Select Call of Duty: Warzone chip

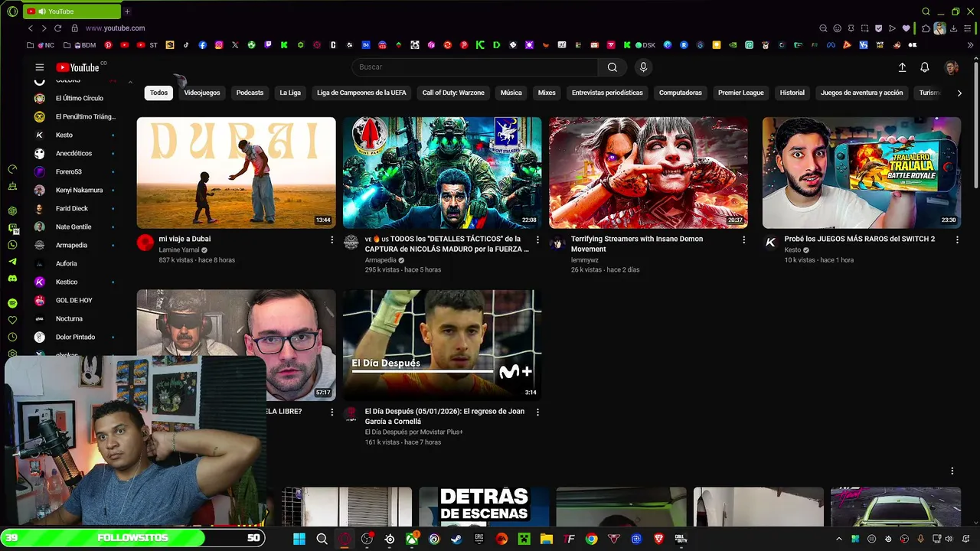pyautogui.click(x=453, y=93)
